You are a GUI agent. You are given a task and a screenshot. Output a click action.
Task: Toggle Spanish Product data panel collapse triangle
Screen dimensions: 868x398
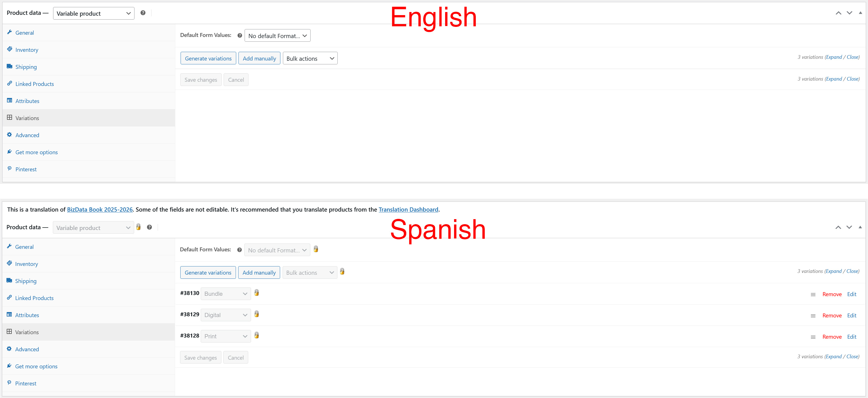[x=860, y=227]
